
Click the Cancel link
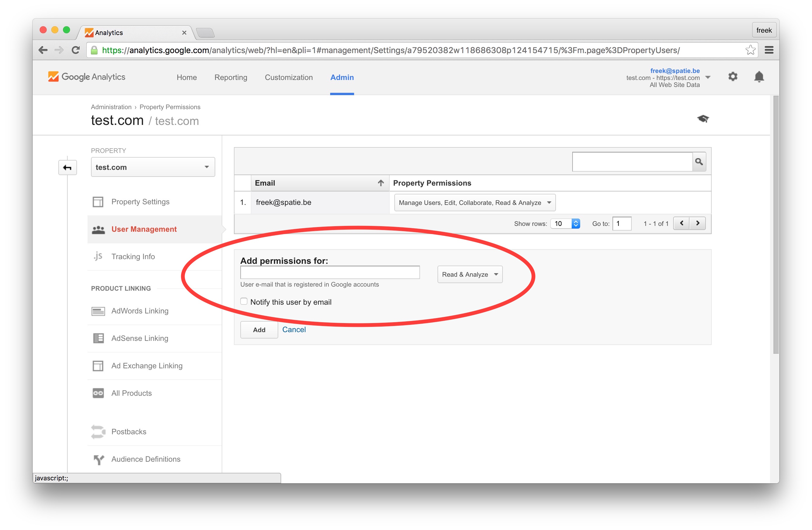pos(294,329)
